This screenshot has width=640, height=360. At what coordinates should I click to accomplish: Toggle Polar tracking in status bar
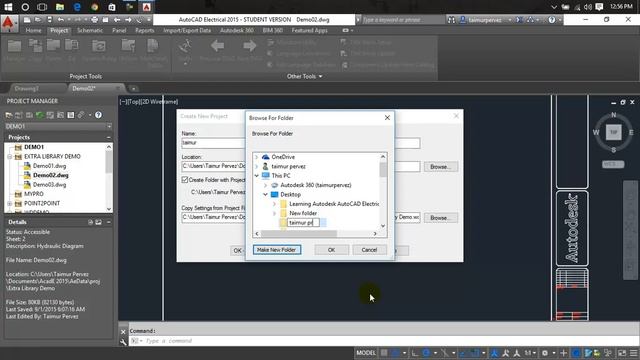click(426, 353)
